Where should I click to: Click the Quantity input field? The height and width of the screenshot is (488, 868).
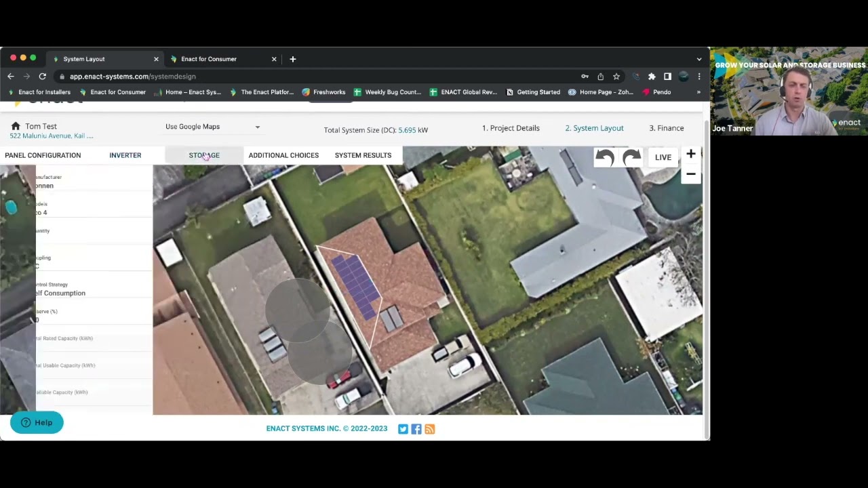(x=94, y=237)
